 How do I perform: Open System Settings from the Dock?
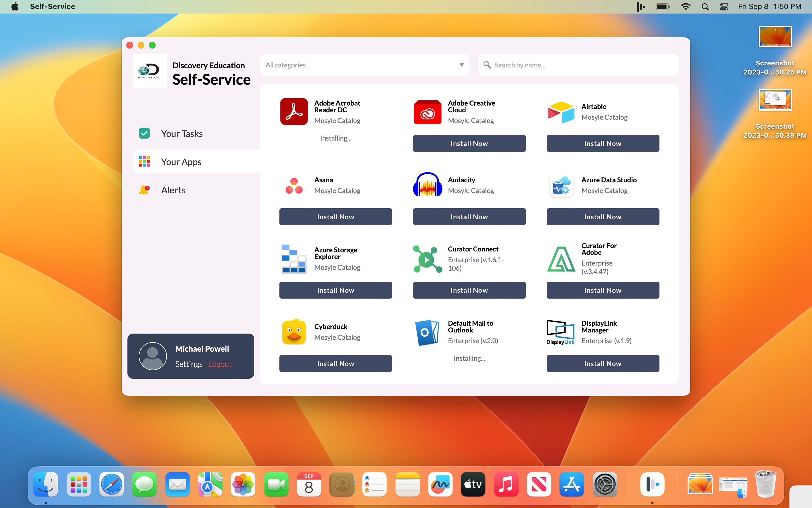pos(605,484)
